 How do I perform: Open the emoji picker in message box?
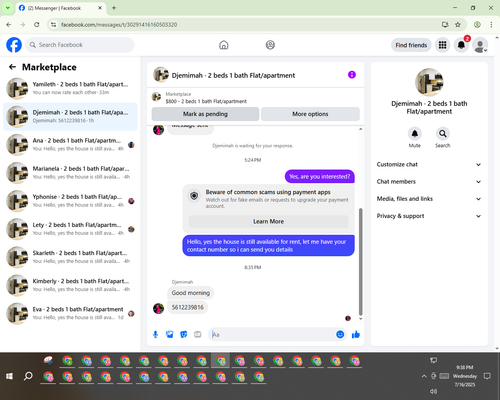[340, 334]
